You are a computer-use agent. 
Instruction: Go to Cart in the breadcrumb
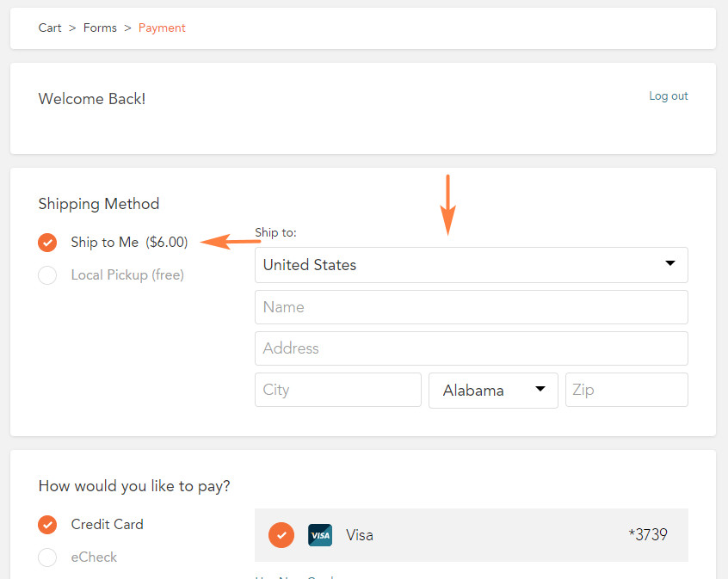click(x=50, y=28)
